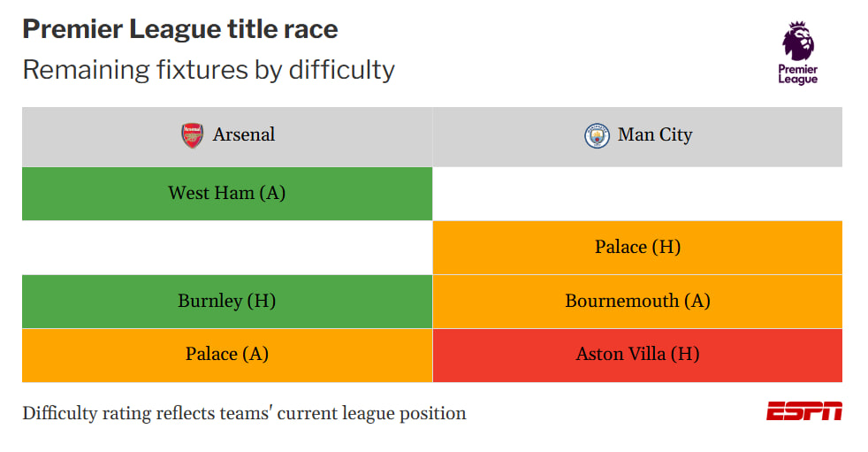Click the Bournemouth (A) fixture cell
The image size is (868, 452).
pos(637,302)
